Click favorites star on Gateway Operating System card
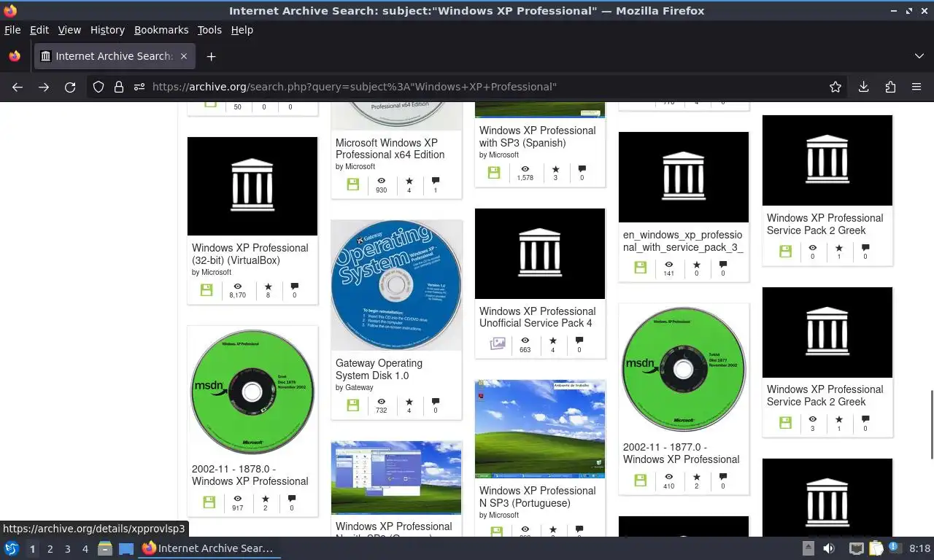Screen dimensions: 934x560 pos(409,402)
